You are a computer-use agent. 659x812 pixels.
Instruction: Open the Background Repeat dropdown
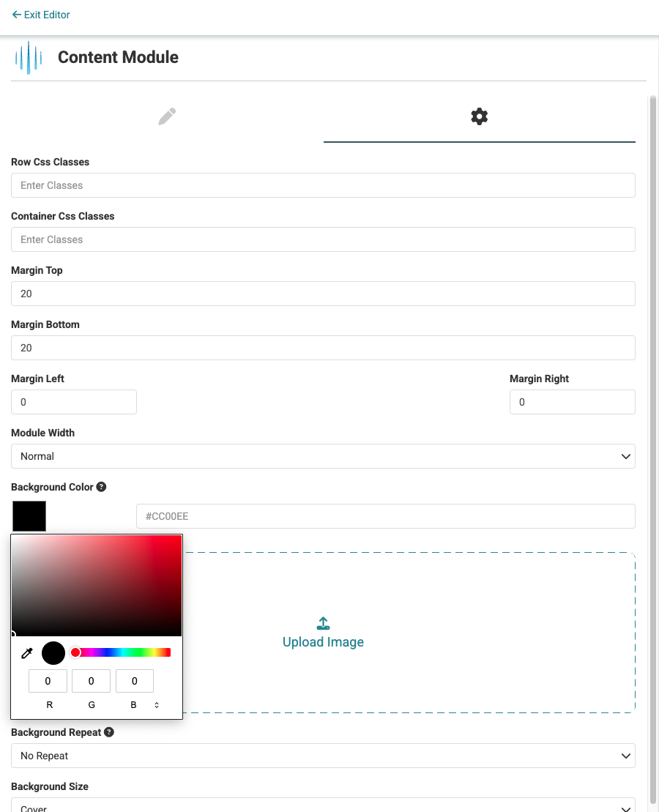click(323, 756)
